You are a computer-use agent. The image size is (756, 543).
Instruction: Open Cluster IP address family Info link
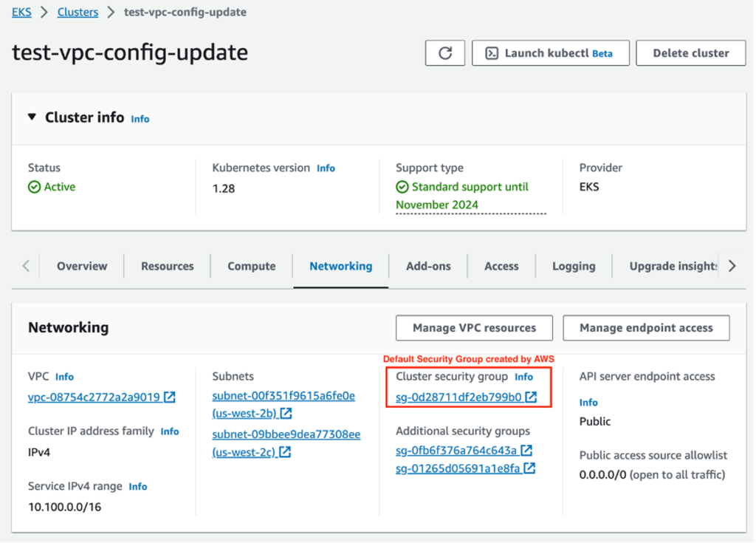point(170,431)
